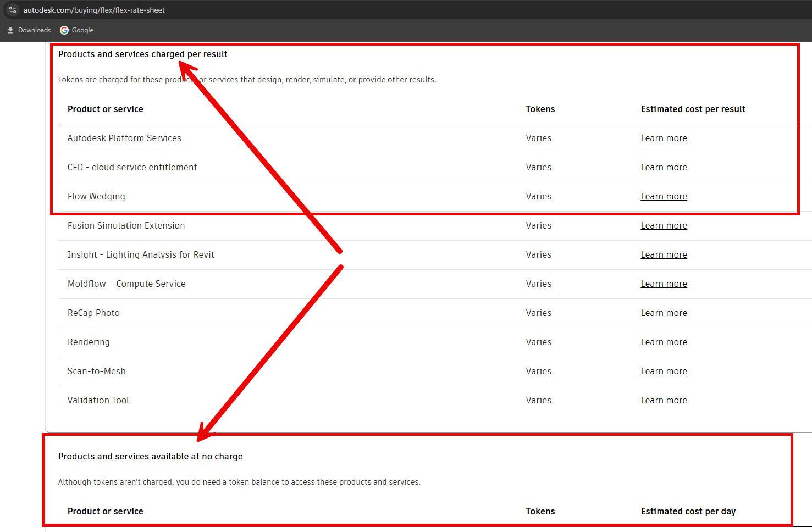Click 'Varies' token value for Validation Tool
This screenshot has width=812, height=532.
point(538,401)
